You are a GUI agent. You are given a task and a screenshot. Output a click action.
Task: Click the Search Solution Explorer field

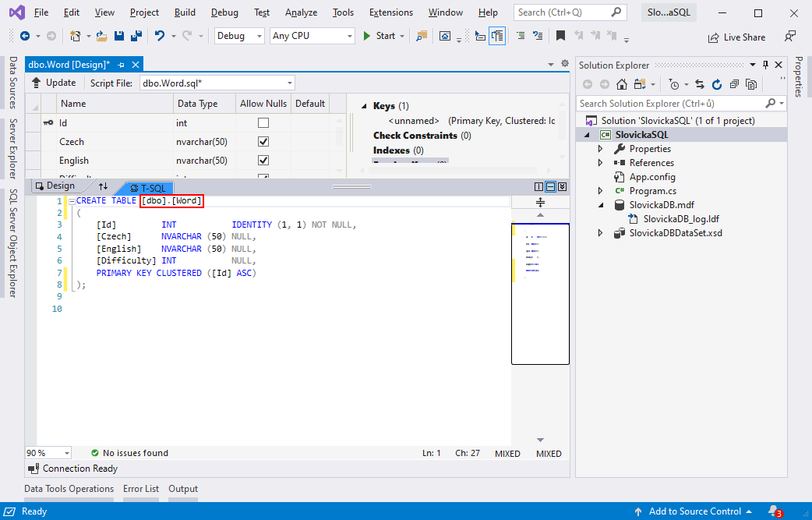tap(680, 104)
